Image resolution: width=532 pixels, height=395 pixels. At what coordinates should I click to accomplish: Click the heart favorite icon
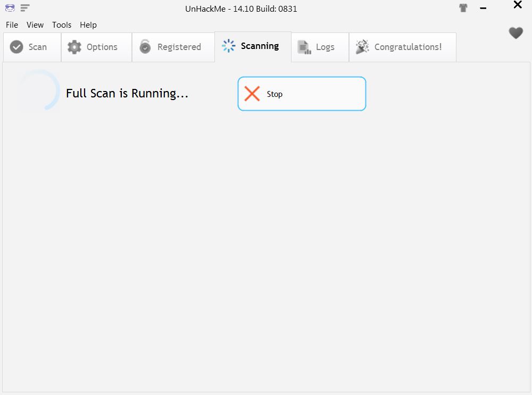coord(516,33)
